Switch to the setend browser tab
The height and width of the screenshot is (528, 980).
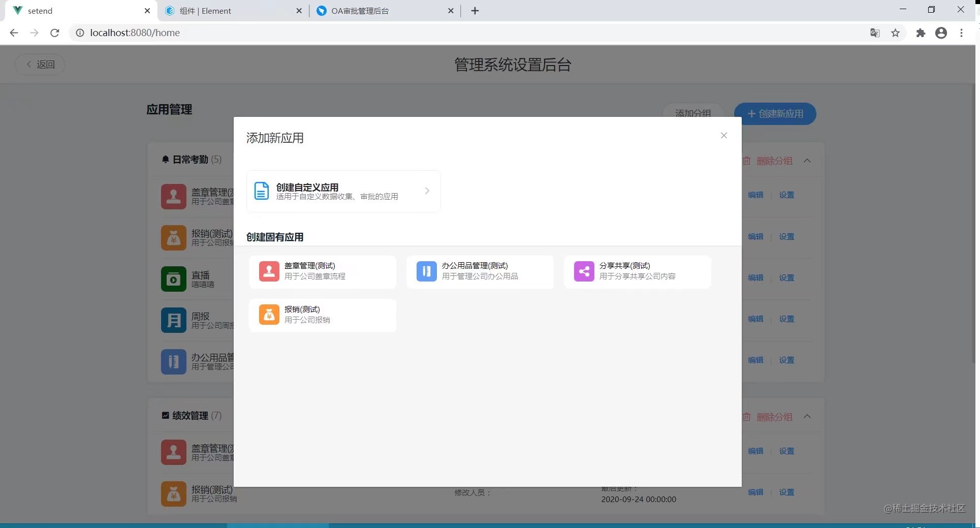[81, 11]
